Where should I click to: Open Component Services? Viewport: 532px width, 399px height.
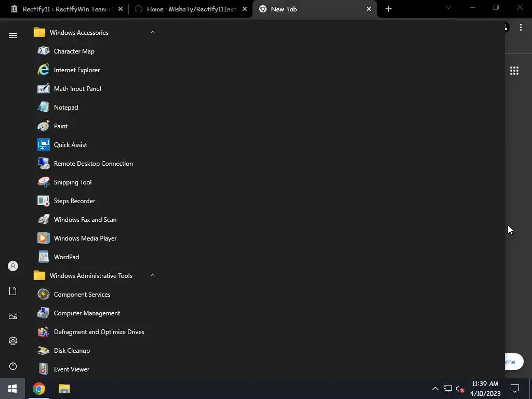click(x=95, y=294)
